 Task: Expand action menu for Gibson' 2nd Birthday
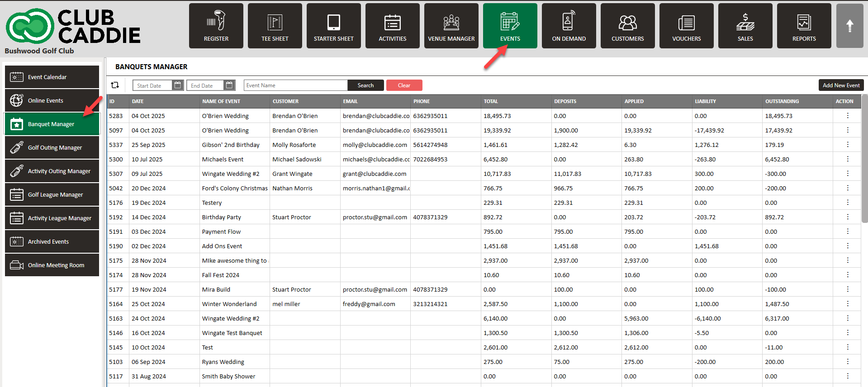847,145
